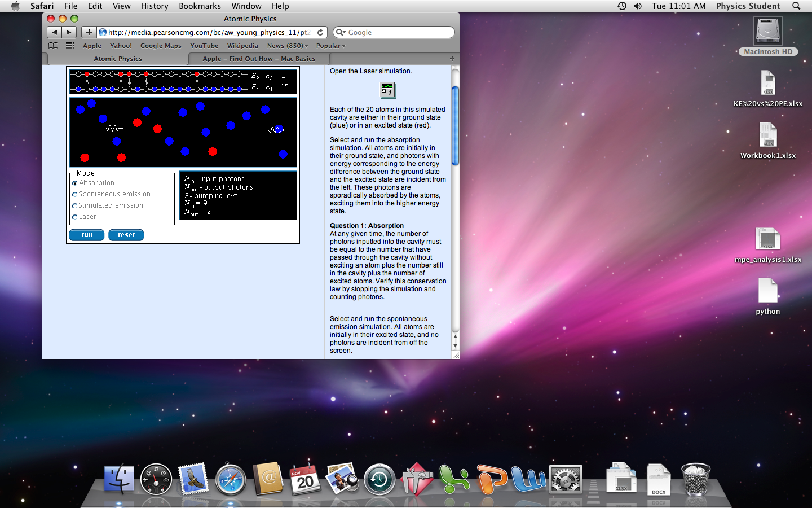Open Time Machine in the Dock
This screenshot has height=508, width=812.
coord(379,479)
